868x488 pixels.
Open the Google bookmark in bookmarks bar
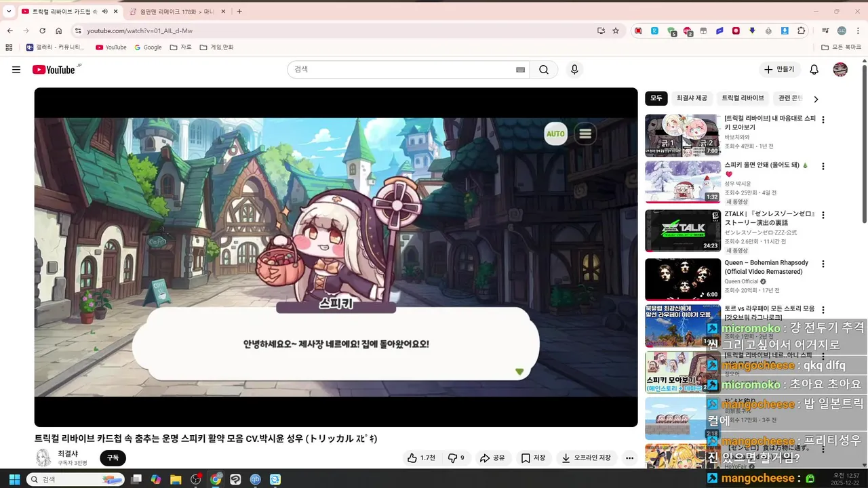click(x=148, y=47)
